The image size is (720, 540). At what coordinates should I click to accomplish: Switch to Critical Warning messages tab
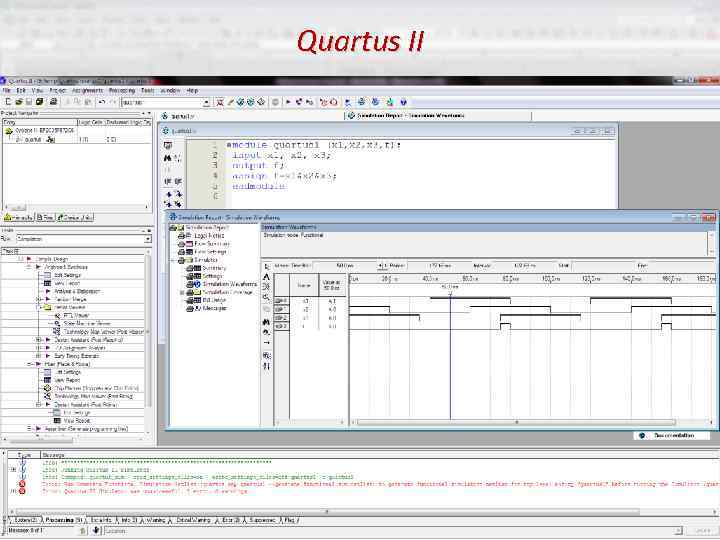193,520
